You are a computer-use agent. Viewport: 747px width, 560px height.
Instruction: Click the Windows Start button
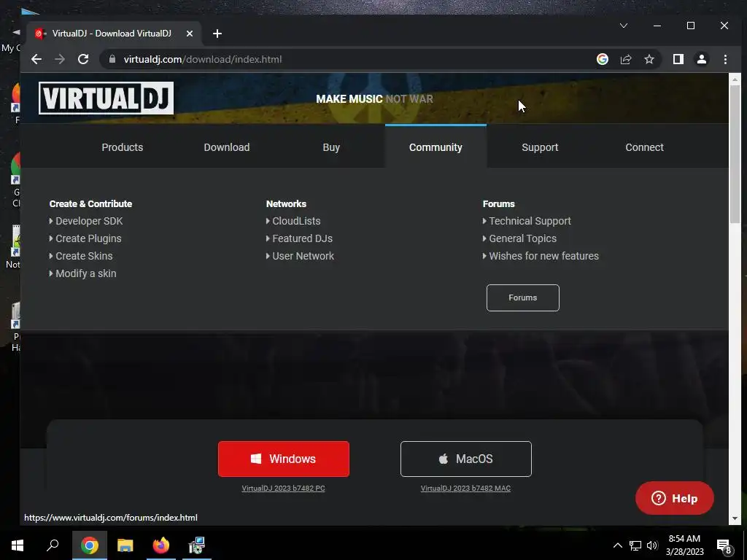[x=18, y=545]
